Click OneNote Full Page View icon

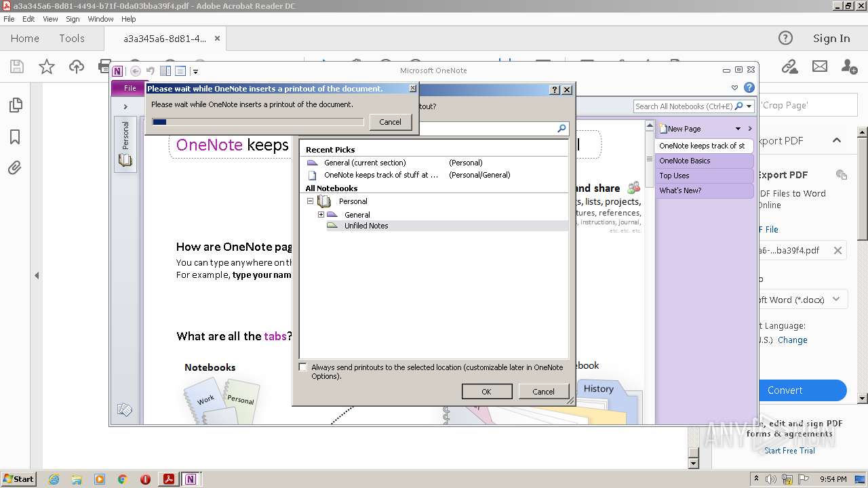[180, 71]
